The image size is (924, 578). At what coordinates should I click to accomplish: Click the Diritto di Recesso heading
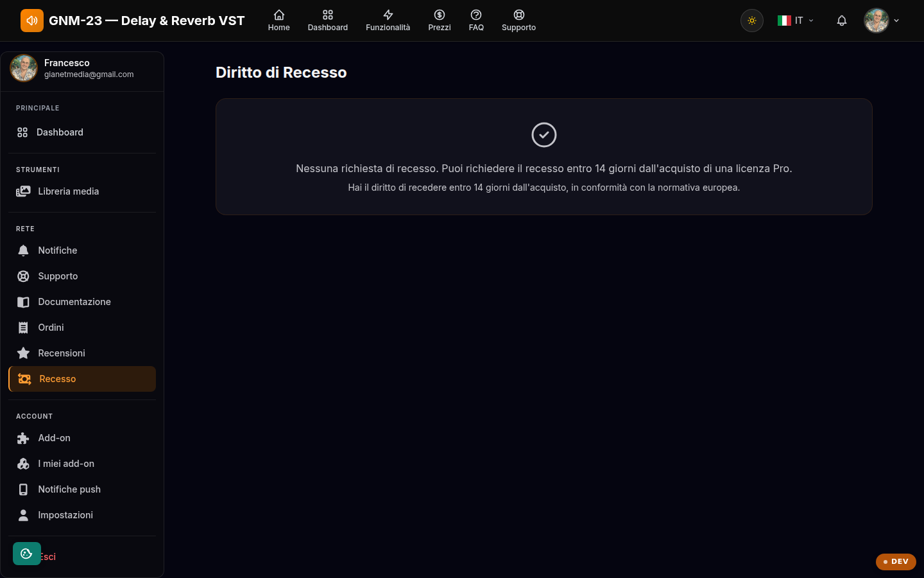click(281, 73)
